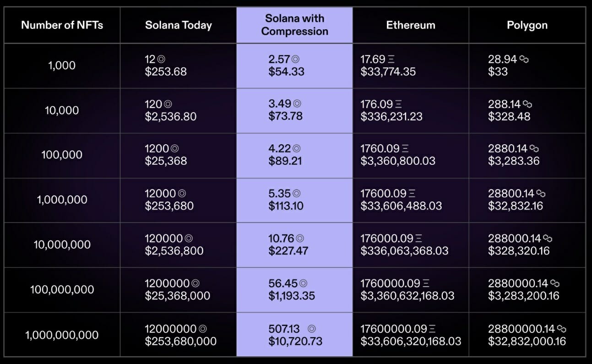Click the Polygon symbol beside 2880.14
Screen dimensions: 592x364
coord(534,149)
